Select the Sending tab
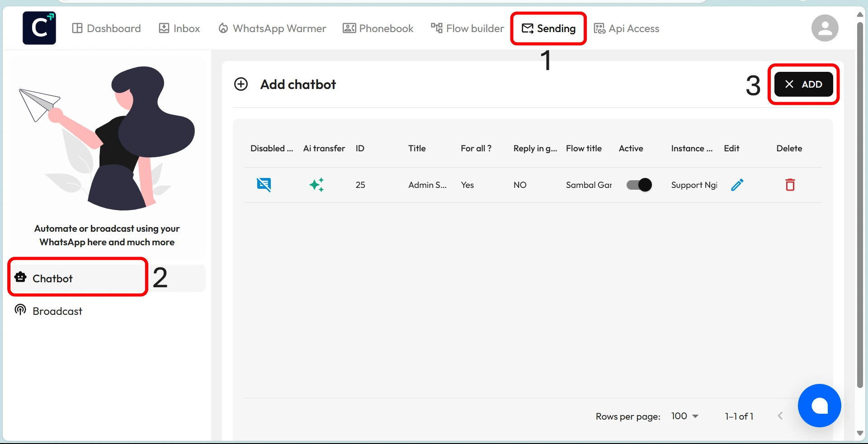Viewport: 868px width, 444px height. pos(548,28)
